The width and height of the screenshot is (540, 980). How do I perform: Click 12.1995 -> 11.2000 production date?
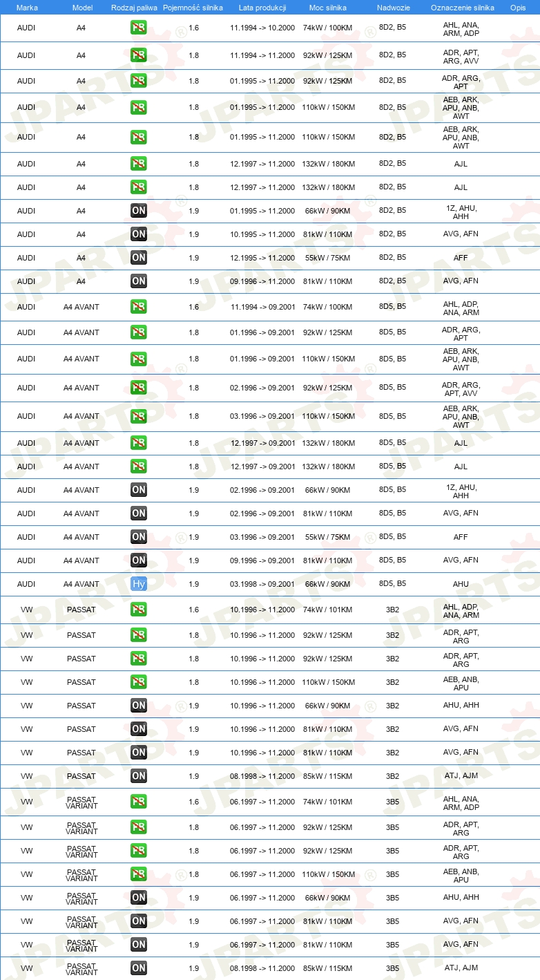262,258
